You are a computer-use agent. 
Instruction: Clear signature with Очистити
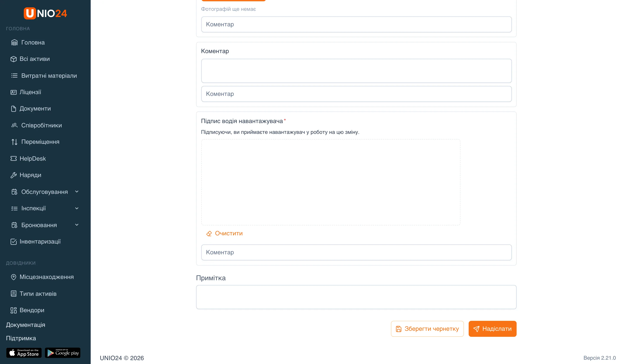click(224, 233)
